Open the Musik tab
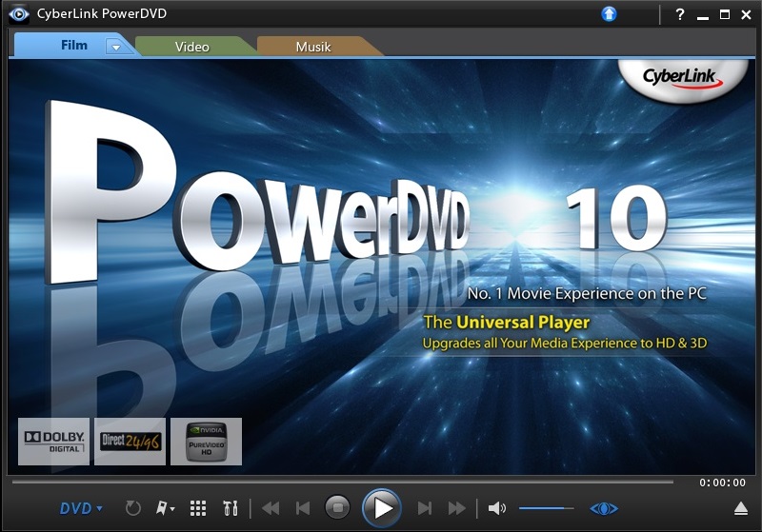Screen dimensions: 762x532 tap(313, 47)
